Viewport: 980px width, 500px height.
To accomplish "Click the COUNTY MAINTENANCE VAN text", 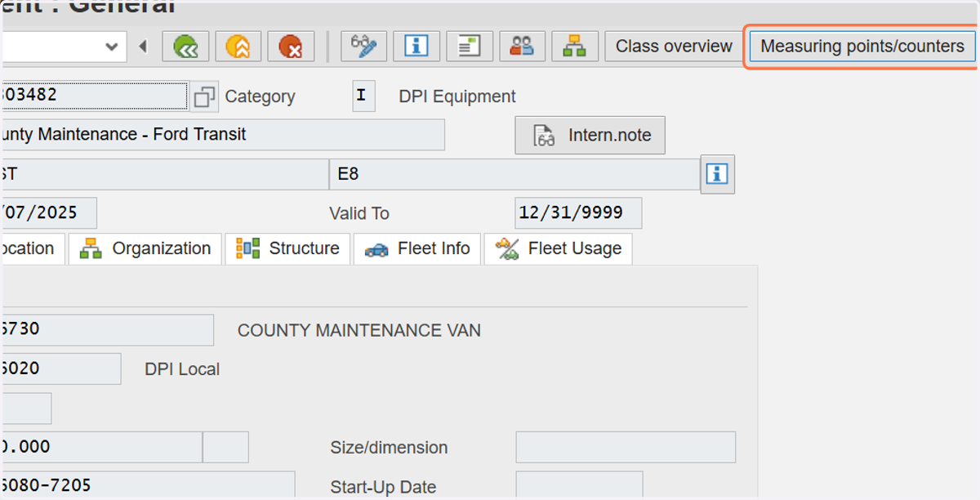I will pyautogui.click(x=359, y=331).
